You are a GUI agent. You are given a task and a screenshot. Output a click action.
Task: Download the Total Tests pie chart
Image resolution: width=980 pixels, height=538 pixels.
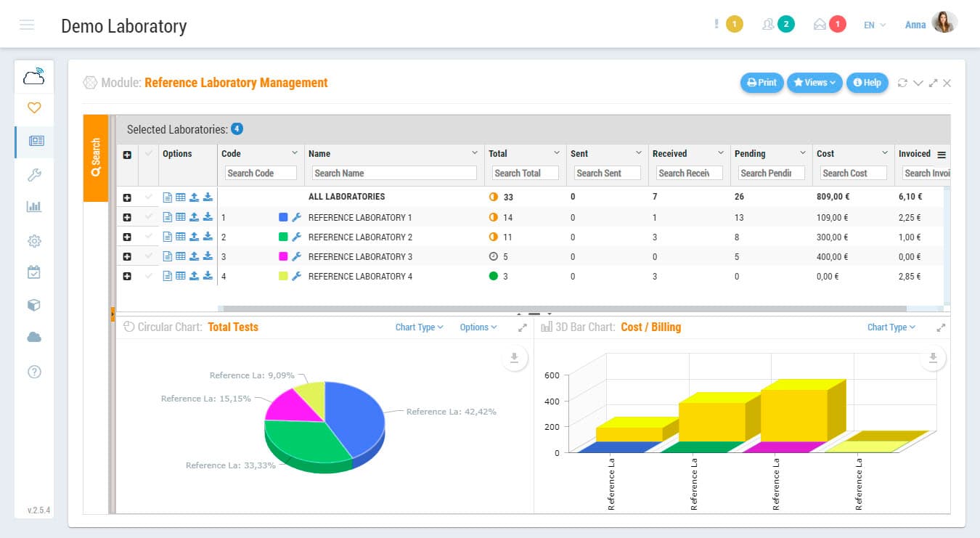click(514, 357)
